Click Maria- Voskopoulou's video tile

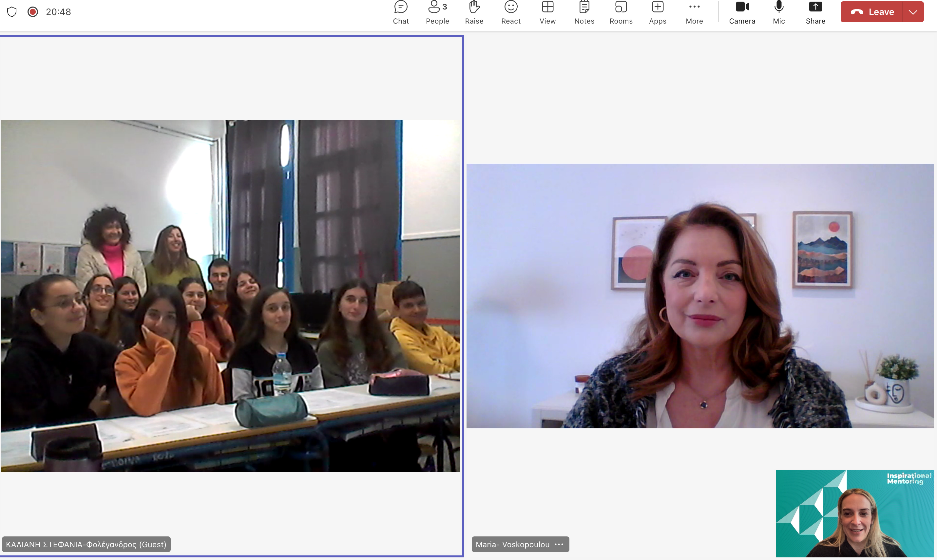(x=699, y=295)
